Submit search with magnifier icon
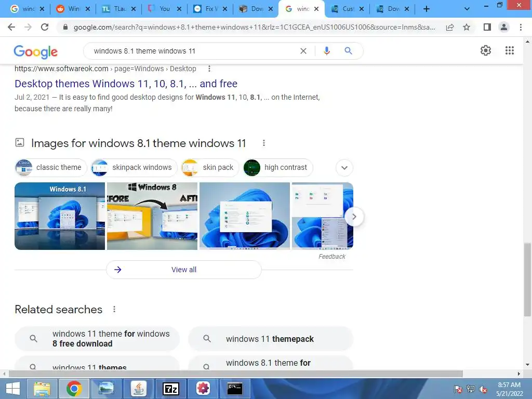532x399 pixels. tap(348, 51)
